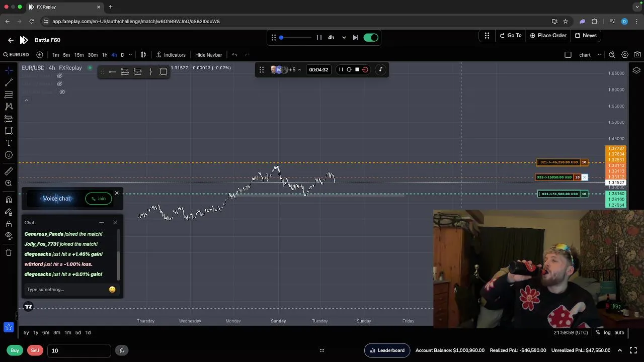Minimize the Chat panel

101,223
